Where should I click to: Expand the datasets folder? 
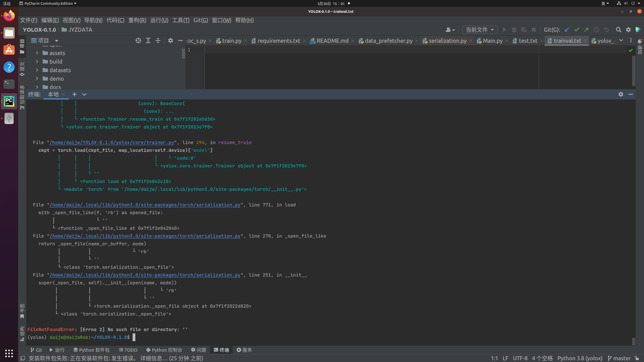point(37,70)
